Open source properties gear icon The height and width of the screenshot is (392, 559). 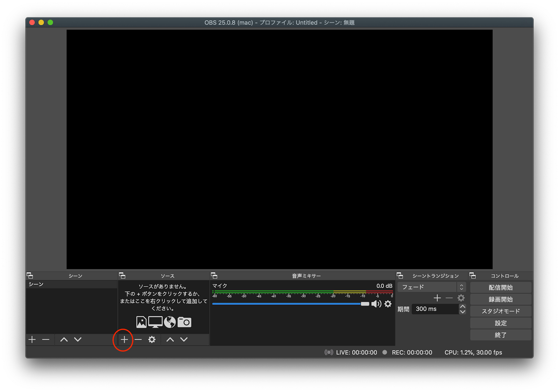click(x=152, y=339)
